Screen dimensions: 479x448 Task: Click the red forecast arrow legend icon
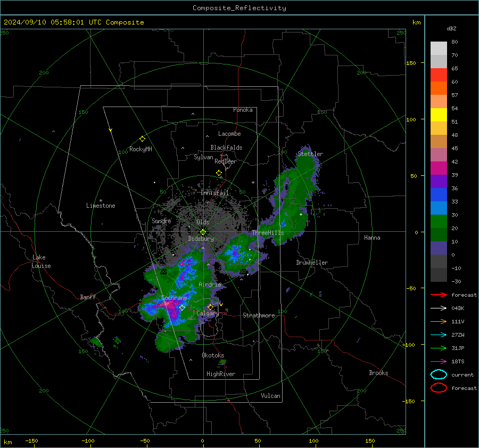click(x=439, y=295)
